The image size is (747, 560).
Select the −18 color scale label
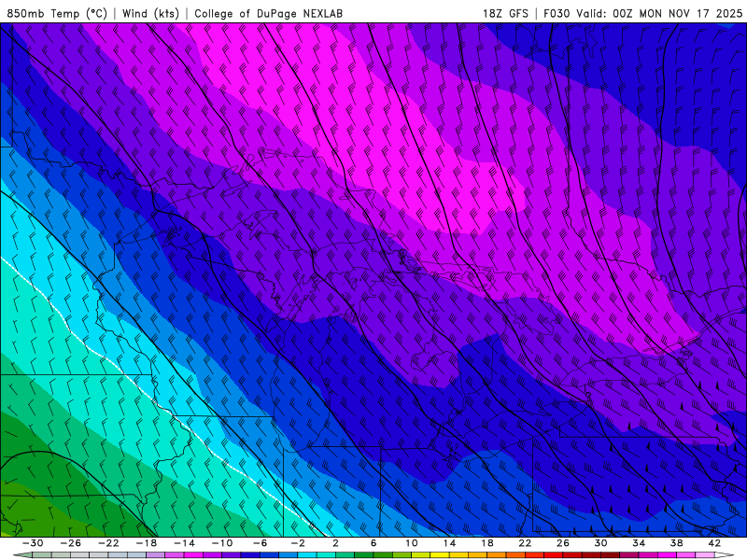point(147,543)
